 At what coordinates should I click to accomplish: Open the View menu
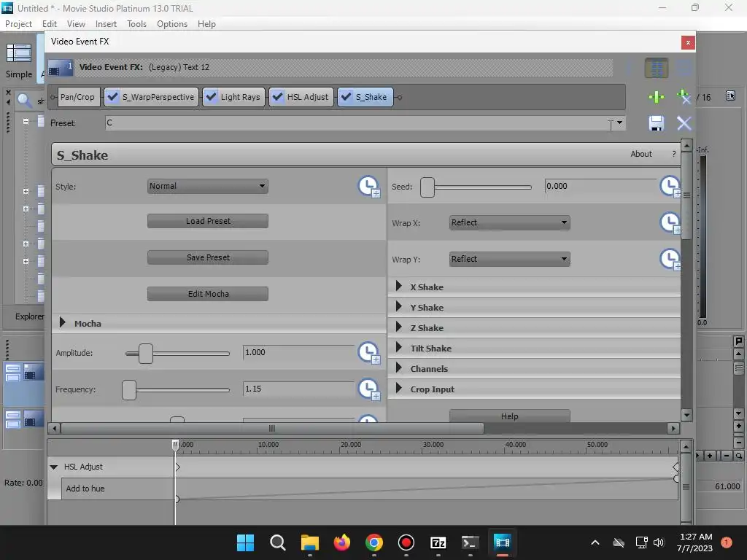tap(76, 24)
